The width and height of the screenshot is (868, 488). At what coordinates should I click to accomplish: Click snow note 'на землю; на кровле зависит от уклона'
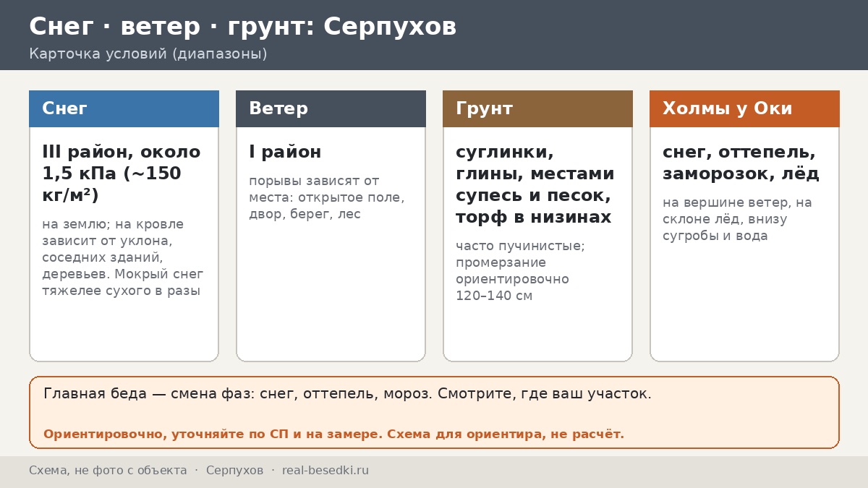pos(123,257)
